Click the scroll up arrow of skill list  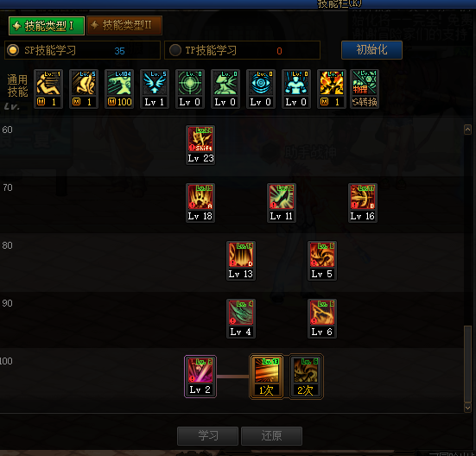tap(467, 130)
